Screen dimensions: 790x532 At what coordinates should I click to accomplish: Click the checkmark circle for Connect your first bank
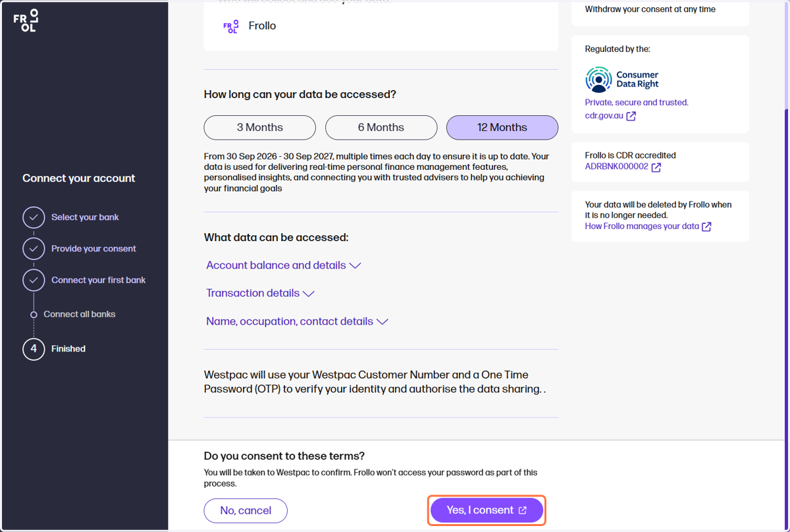[34, 280]
